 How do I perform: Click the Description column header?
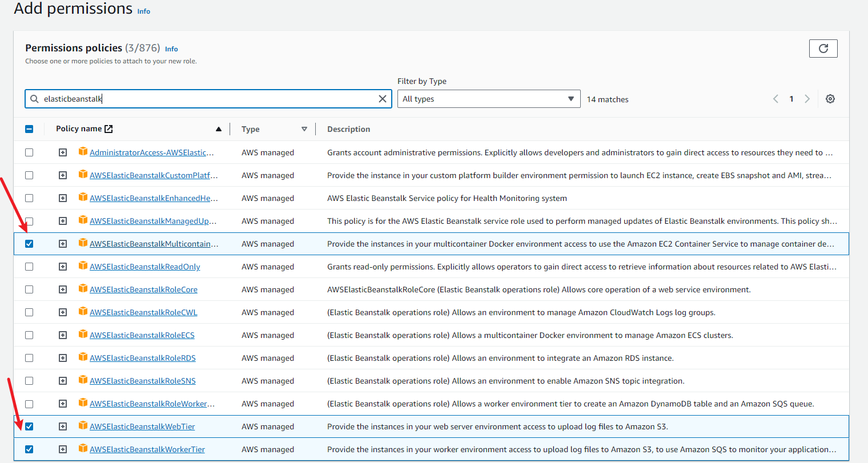pos(348,129)
